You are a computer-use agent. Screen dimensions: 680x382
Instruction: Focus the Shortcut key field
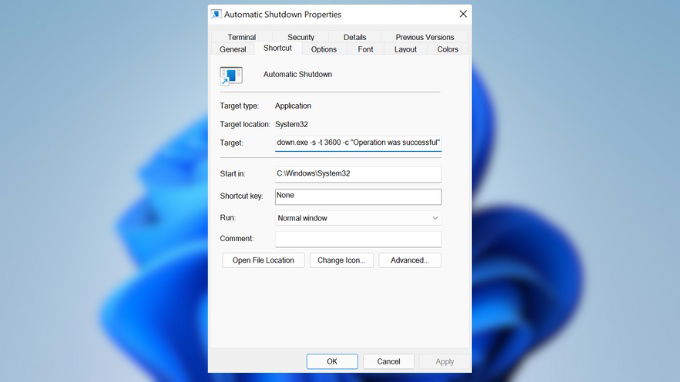click(358, 196)
